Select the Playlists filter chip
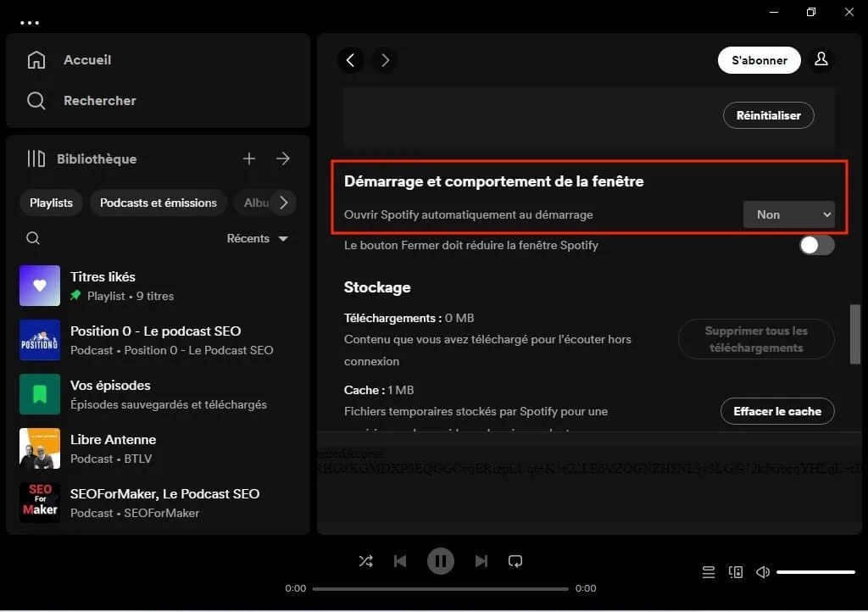The width and height of the screenshot is (868, 612). click(51, 203)
